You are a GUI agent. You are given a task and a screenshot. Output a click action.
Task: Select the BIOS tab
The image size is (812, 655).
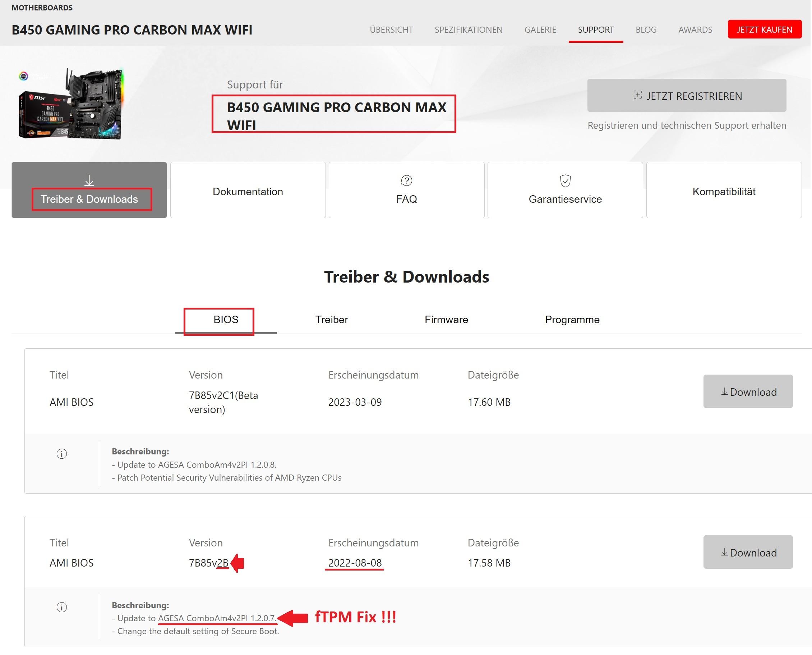(226, 320)
